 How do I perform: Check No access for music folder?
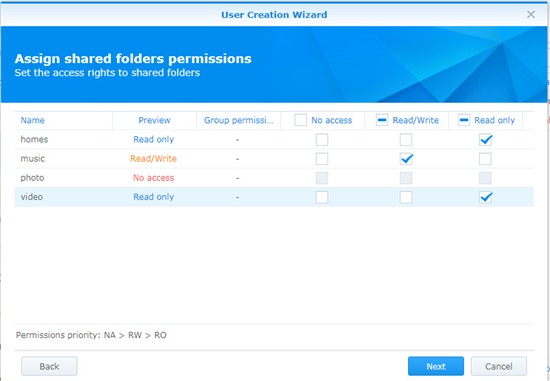[x=322, y=159]
